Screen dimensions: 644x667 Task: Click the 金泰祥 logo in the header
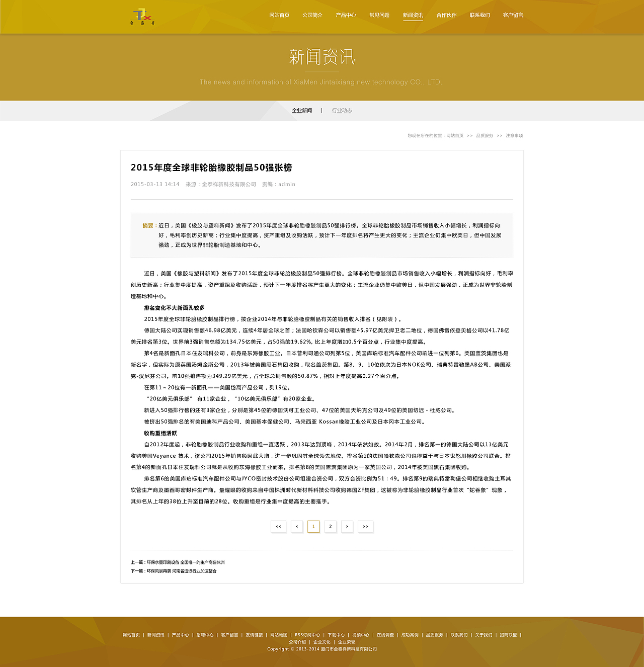(x=142, y=17)
